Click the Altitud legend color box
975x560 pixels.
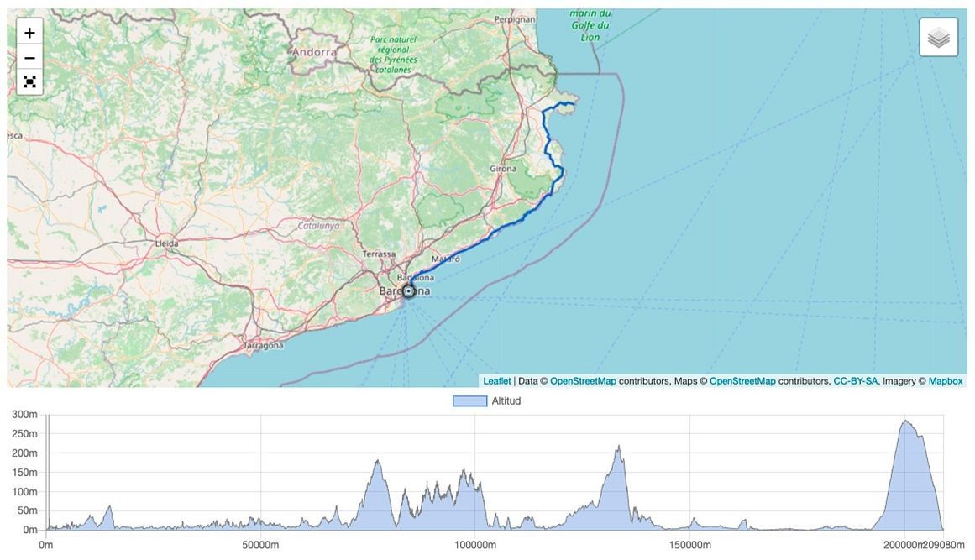pyautogui.click(x=469, y=401)
